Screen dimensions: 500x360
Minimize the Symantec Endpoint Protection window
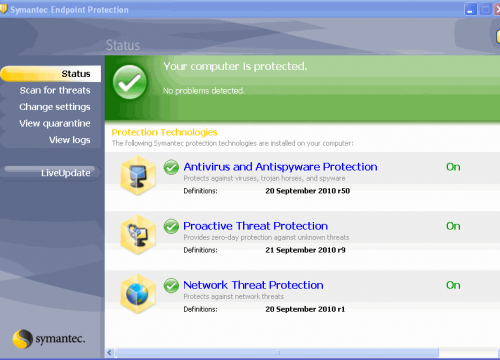tap(470, 10)
